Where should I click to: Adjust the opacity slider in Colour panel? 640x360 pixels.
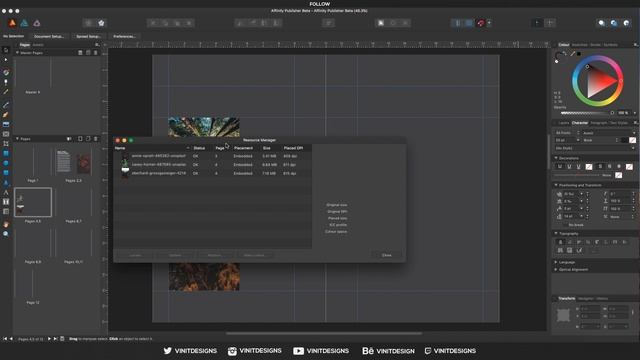587,113
